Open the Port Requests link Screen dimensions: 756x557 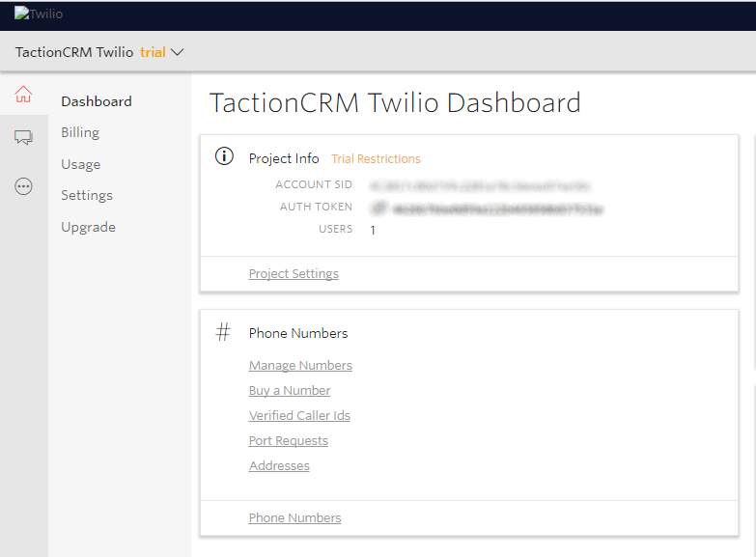[289, 441]
